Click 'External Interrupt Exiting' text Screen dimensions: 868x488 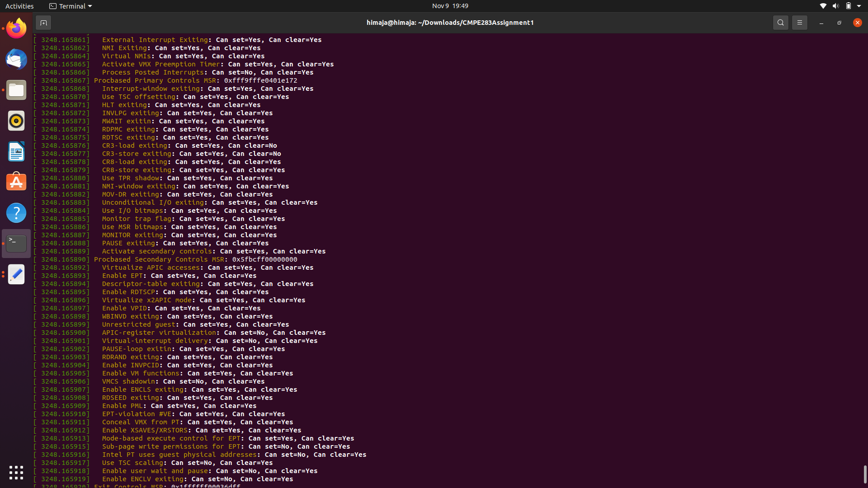(x=155, y=40)
